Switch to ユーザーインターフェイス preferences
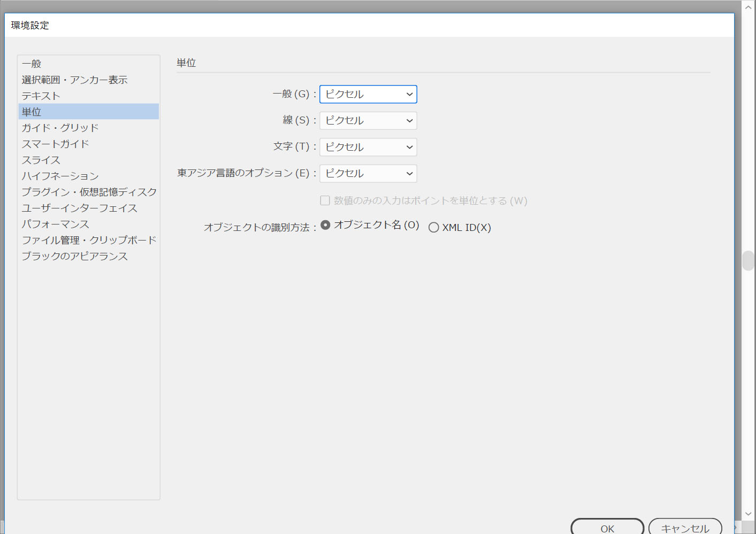This screenshot has height=534, width=756. [x=79, y=208]
